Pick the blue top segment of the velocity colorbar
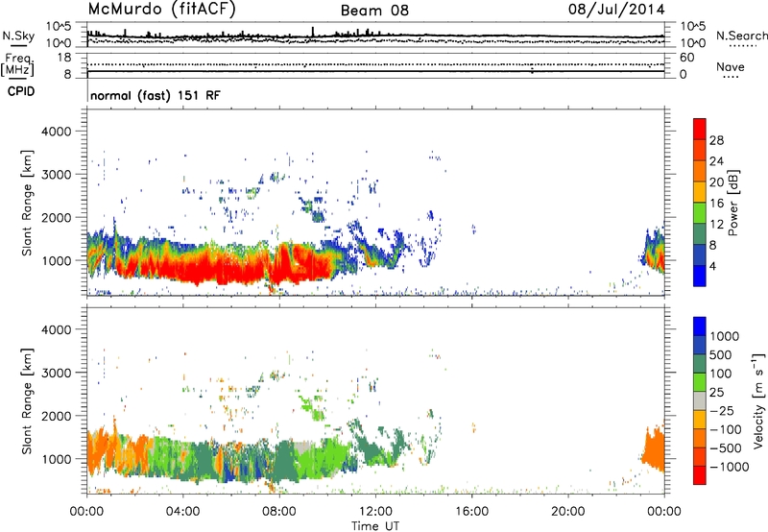This screenshot has width=768, height=532. click(700, 326)
